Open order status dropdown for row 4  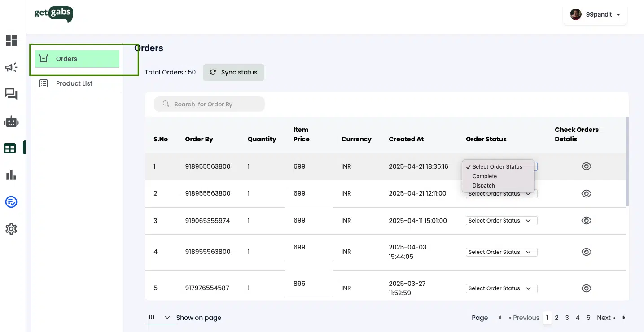point(502,252)
